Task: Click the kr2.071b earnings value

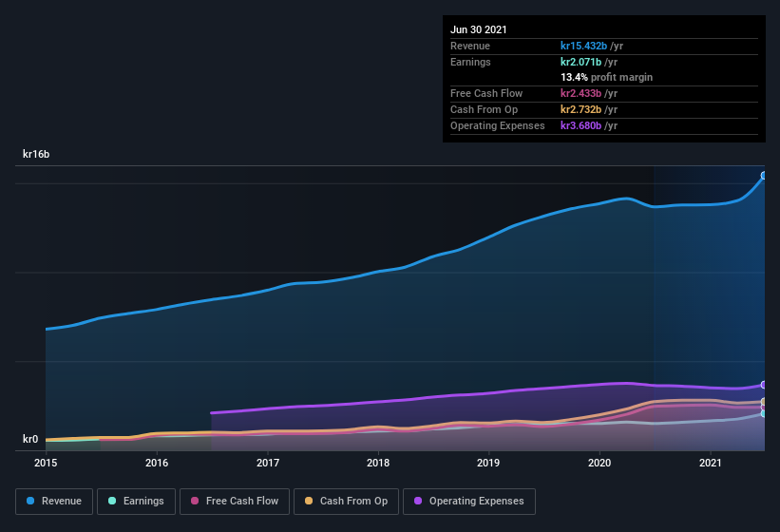Action: coord(581,62)
